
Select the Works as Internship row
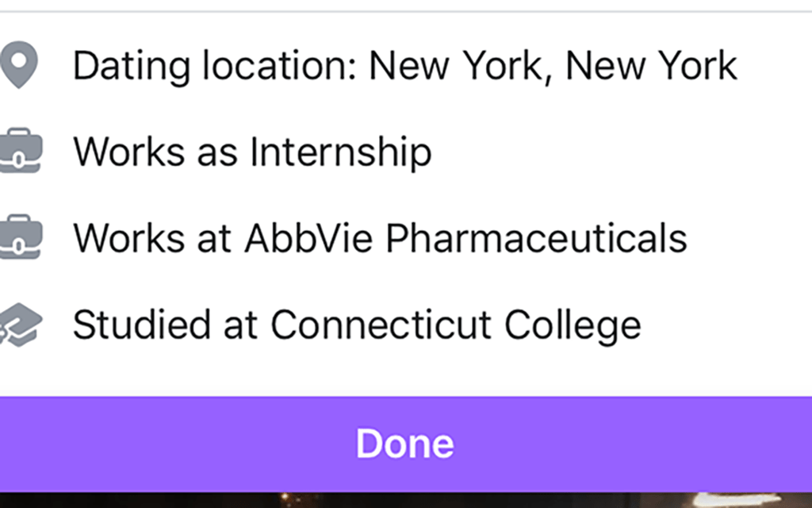point(252,152)
